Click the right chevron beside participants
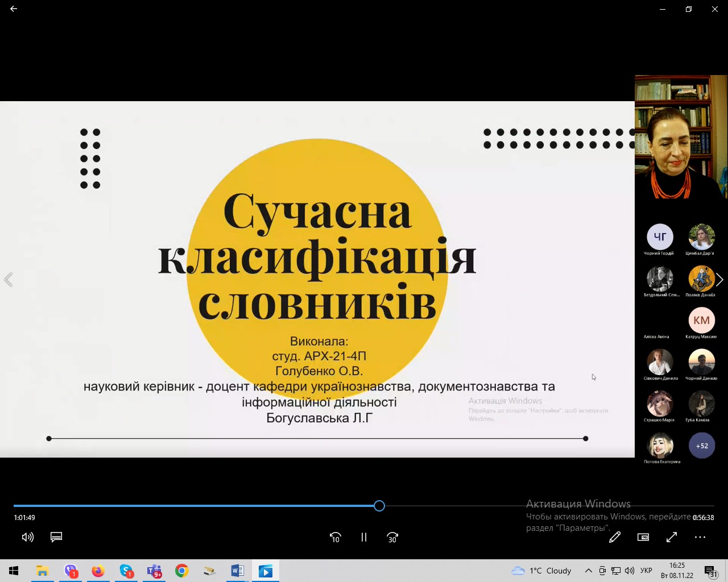Screen dimensions: 728x582 [720, 280]
